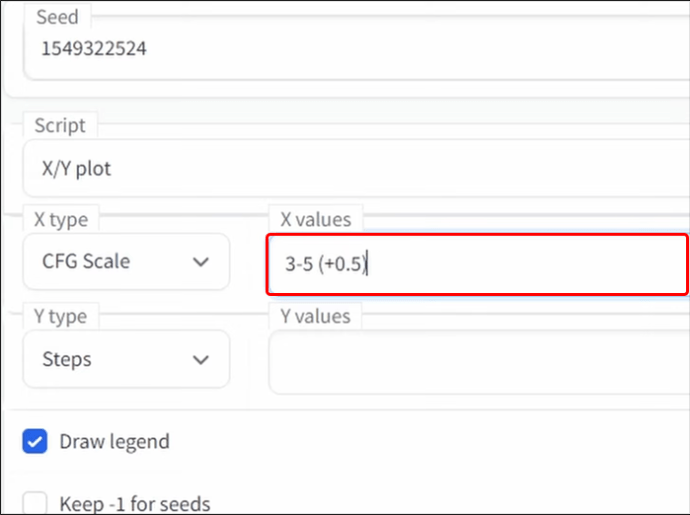Click the Seed input field
The height and width of the screenshot is (515, 690).
(350, 48)
